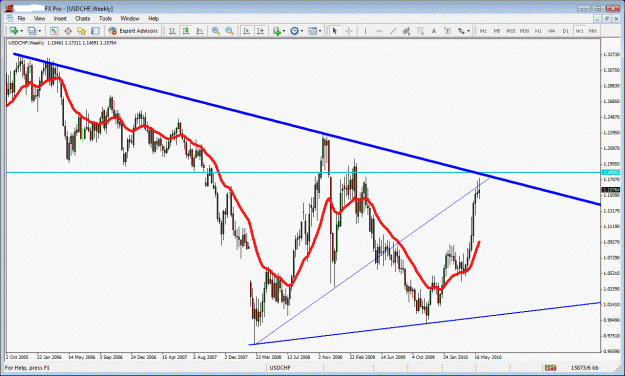The width and height of the screenshot is (625, 376).
Task: Switch to the MN monthly timeframe
Action: point(593,31)
